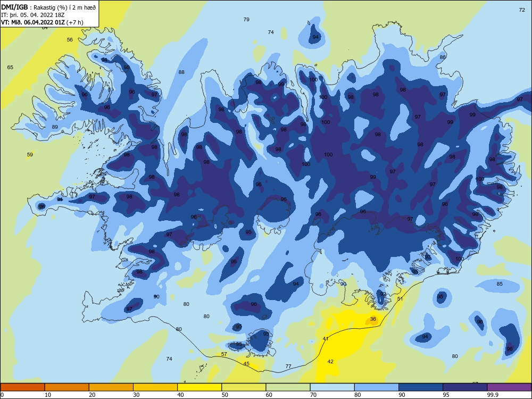Click the humidity value 41 on the map
This screenshot has height=399, width=532.
[326, 338]
